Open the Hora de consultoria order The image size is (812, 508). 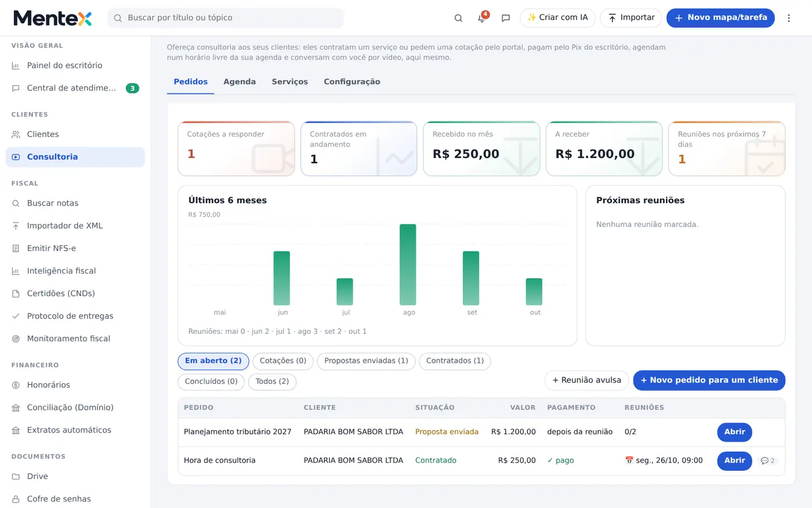point(734,460)
